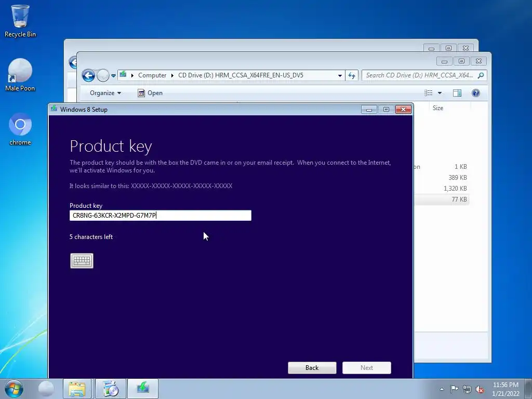Open the Windows Start menu
This screenshot has height=399, width=532.
click(14, 389)
